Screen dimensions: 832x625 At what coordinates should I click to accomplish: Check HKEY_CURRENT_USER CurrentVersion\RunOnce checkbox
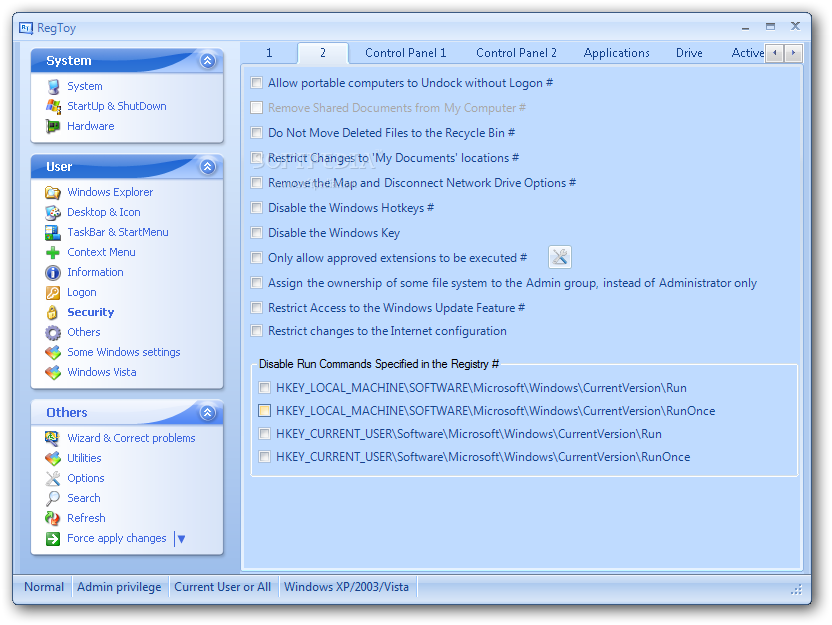tap(264, 457)
